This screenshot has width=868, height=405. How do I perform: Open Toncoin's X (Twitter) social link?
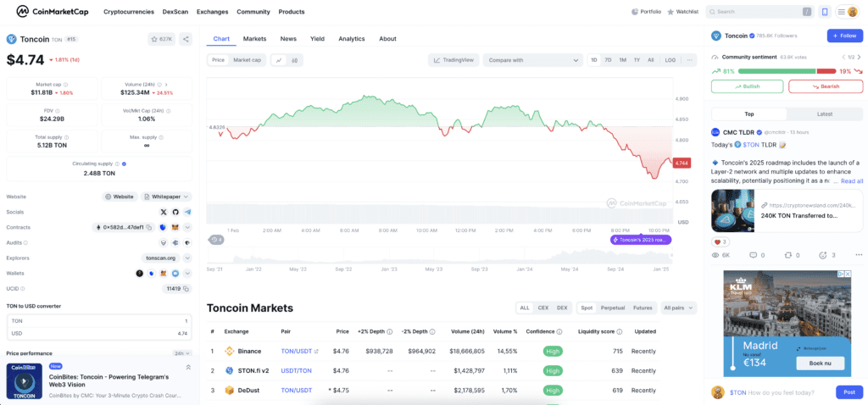pyautogui.click(x=164, y=212)
